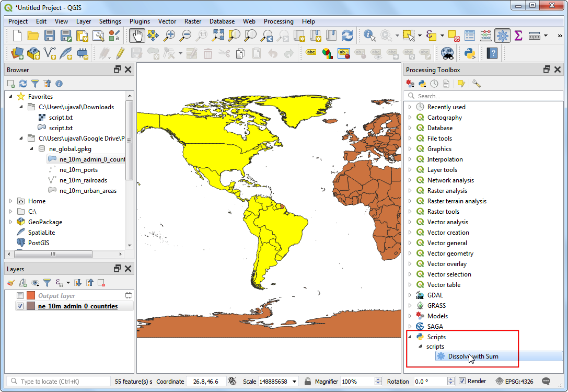The image size is (568, 392).
Task: Click the Zoom In magnifier tool
Action: [169, 36]
